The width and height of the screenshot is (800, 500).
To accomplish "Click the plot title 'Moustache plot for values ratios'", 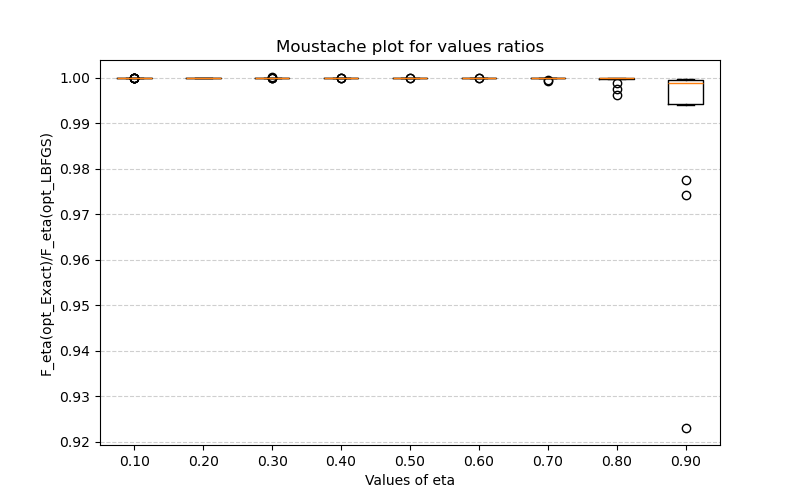I will 410,47.
